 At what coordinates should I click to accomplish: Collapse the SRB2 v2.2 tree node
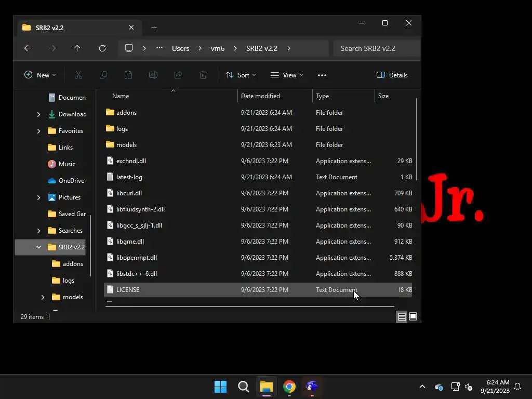38,247
